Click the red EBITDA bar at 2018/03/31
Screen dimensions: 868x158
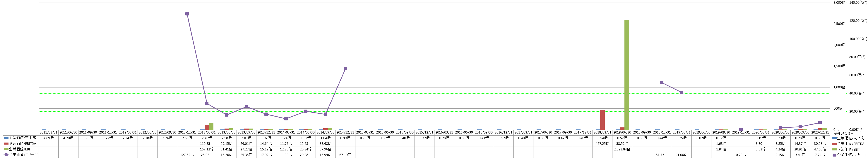[x=602, y=120]
